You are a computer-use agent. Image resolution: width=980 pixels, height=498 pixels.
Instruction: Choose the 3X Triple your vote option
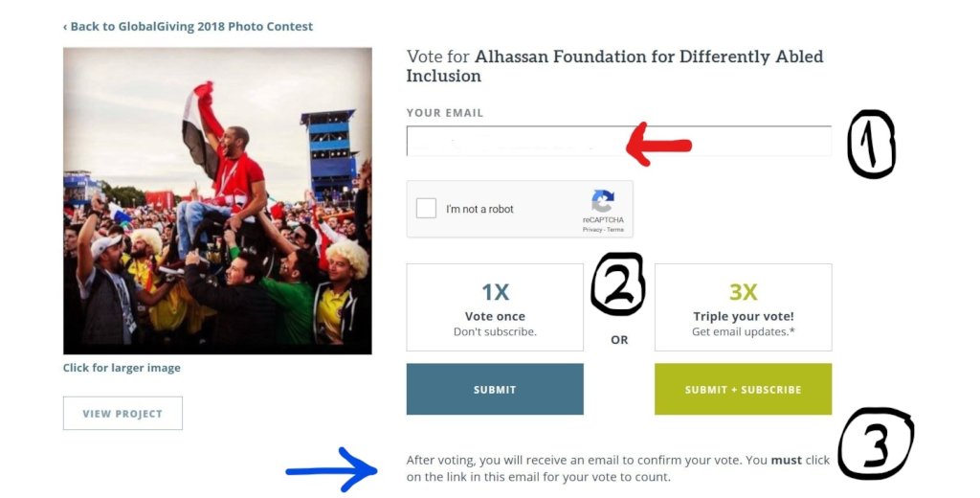[743, 307]
